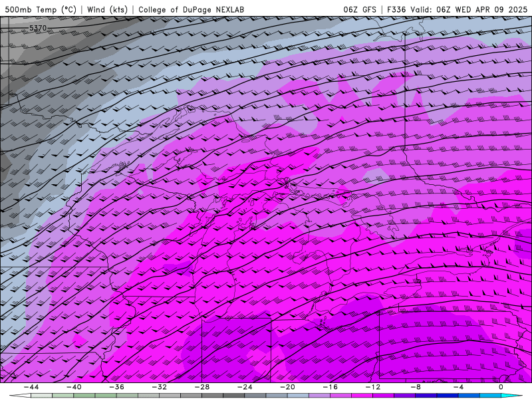Click the 5370 height contour label
This screenshot has width=532, height=399.
click(x=38, y=28)
